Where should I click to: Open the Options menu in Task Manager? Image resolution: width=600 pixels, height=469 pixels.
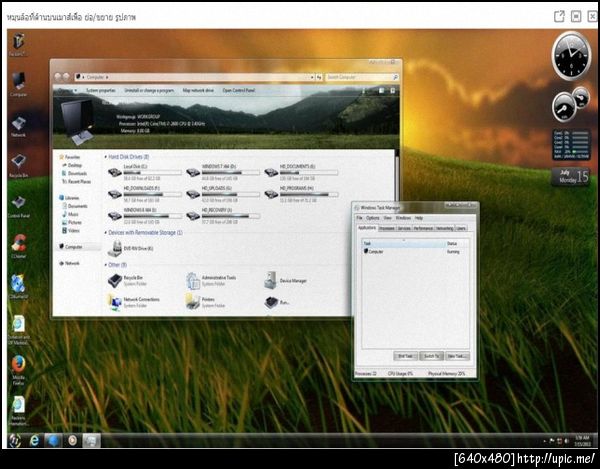pos(372,218)
